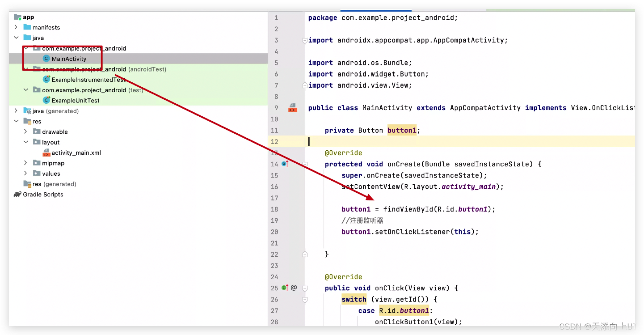The height and width of the screenshot is (335, 644).
Task: Click the package statement on line 1
Action: [383, 18]
